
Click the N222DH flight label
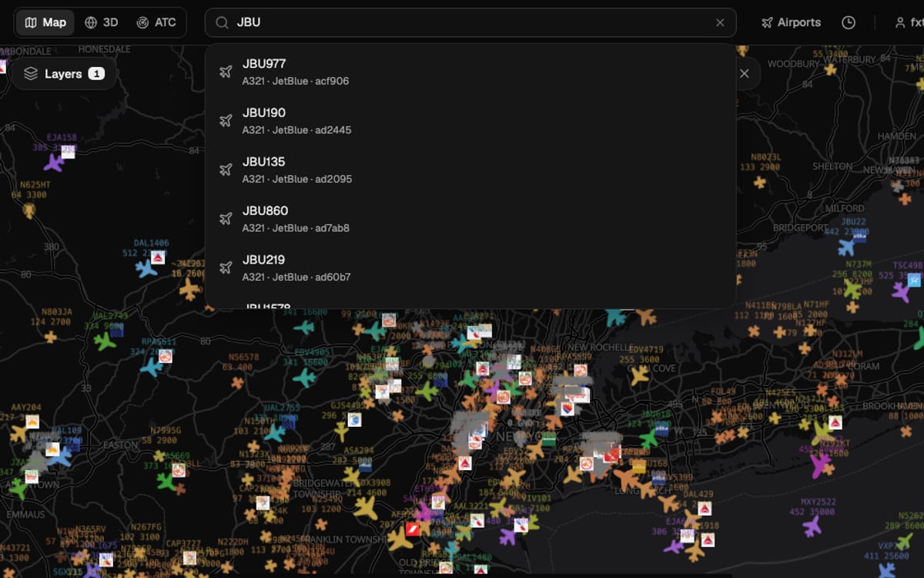[x=233, y=542]
